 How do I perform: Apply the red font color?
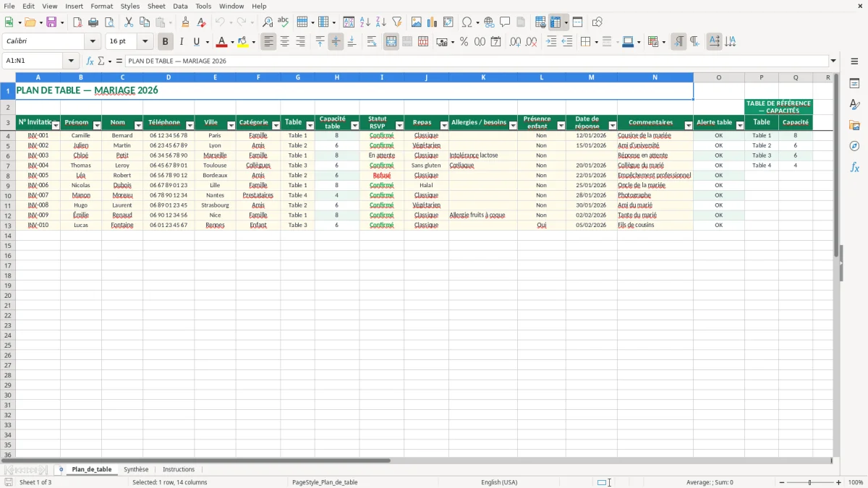(x=222, y=42)
